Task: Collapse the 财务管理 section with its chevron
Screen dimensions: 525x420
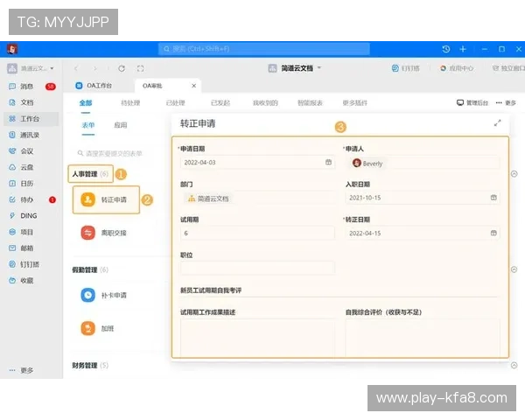Action: 514,365
